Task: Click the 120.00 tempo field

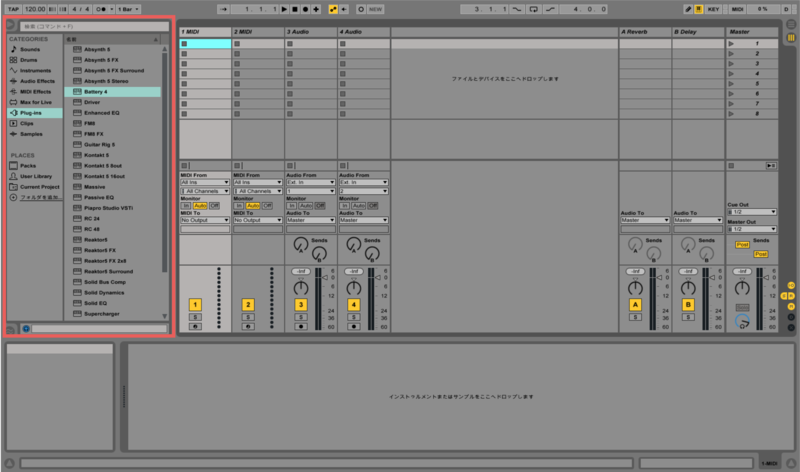Action: coord(35,9)
